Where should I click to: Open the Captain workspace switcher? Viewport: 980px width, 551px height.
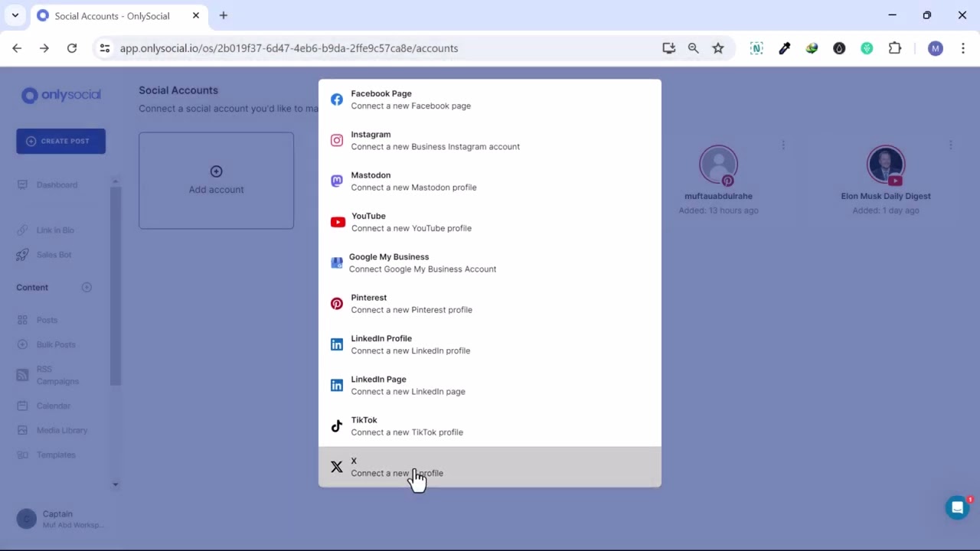point(61,519)
